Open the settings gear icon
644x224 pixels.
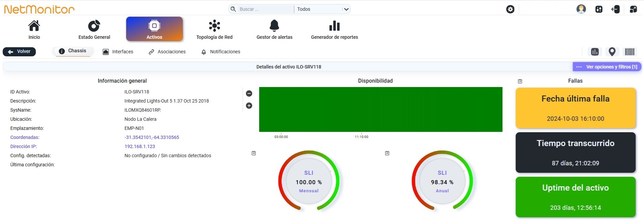510,9
